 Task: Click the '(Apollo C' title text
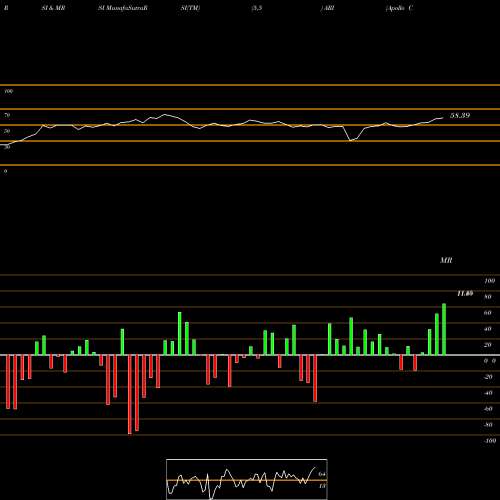click(x=399, y=8)
